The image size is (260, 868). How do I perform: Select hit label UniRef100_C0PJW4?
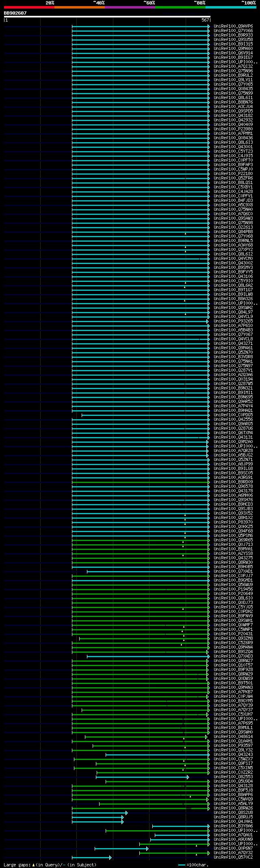[233, 696]
